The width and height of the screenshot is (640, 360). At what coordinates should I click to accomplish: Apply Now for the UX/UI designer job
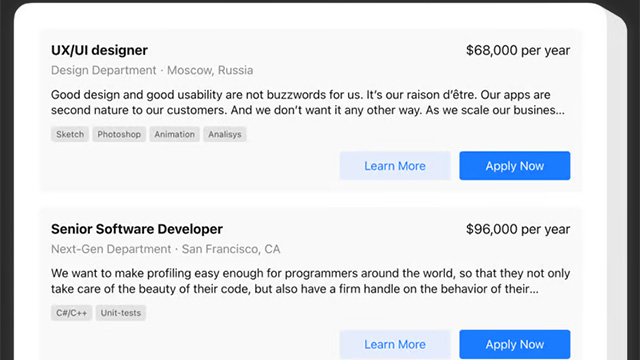(515, 166)
